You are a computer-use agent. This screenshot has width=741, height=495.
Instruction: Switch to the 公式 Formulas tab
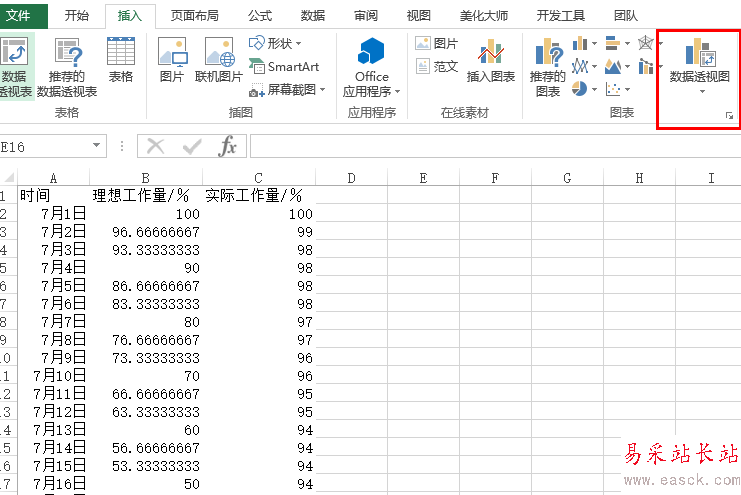[260, 16]
